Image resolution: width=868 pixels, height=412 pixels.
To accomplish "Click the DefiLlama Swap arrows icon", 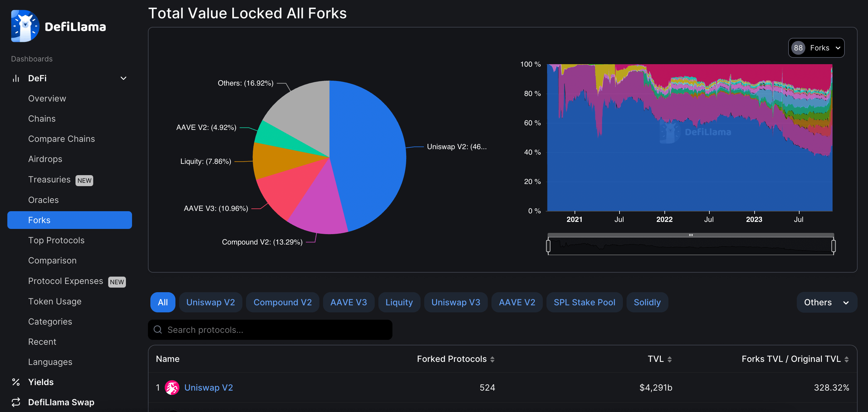I will point(16,402).
